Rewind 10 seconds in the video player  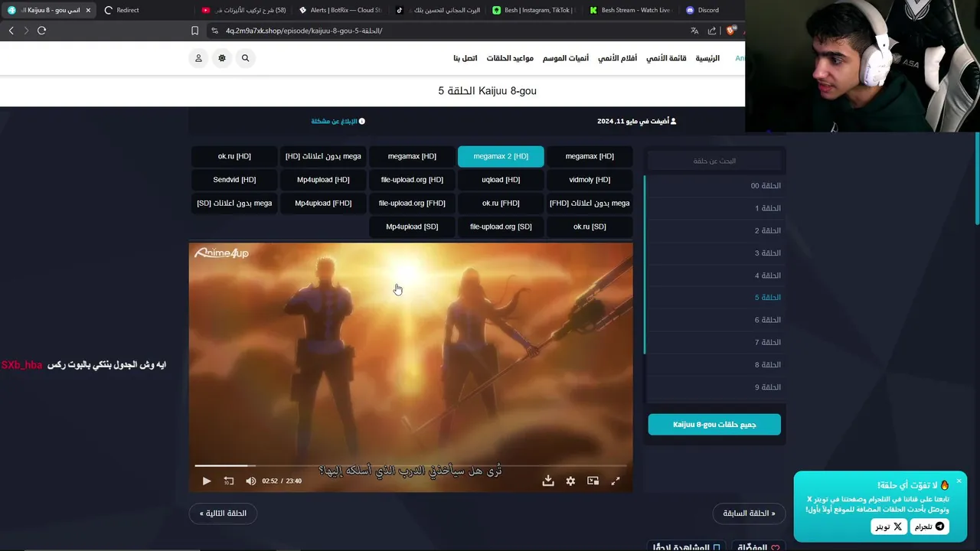pyautogui.click(x=228, y=481)
